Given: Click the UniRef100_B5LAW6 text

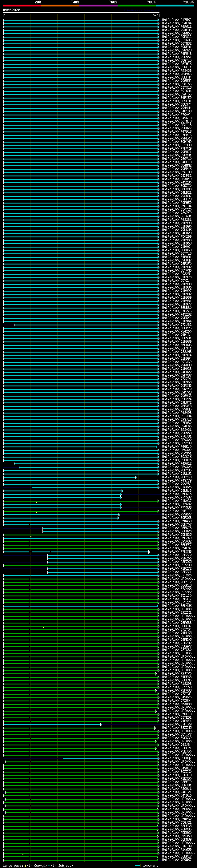Looking at the screenshot, I should 177,345.
